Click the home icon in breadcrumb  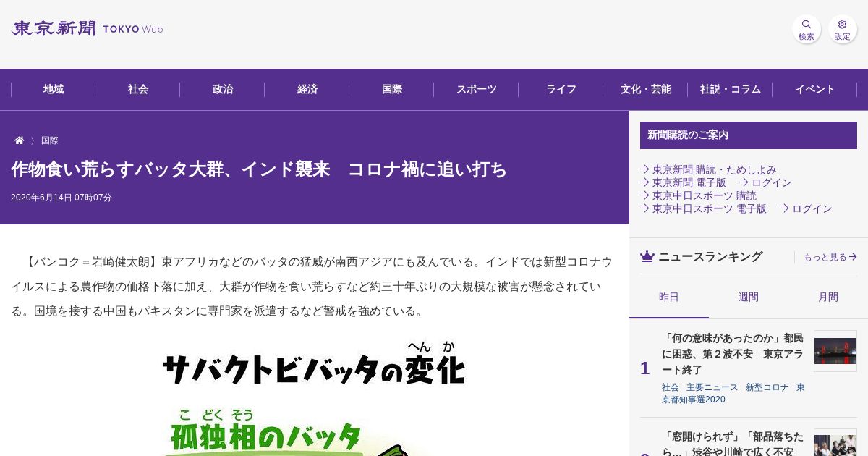(20, 140)
